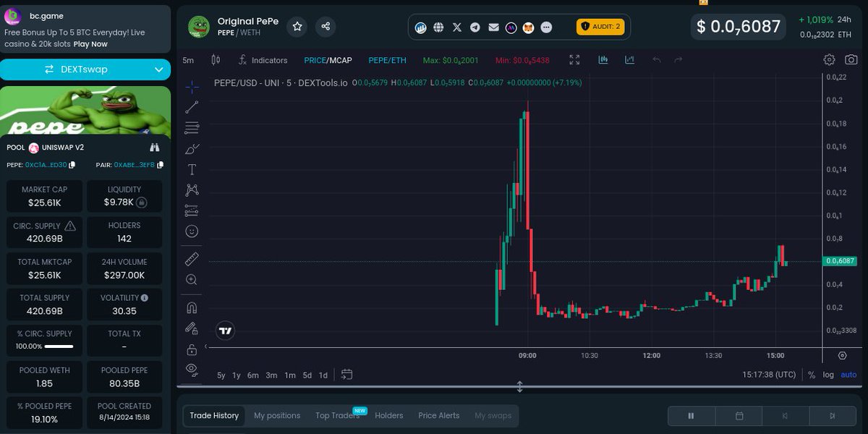Viewport: 868px width, 434px height.
Task: Switch chart pair to PEPE/ETH
Action: tap(387, 60)
